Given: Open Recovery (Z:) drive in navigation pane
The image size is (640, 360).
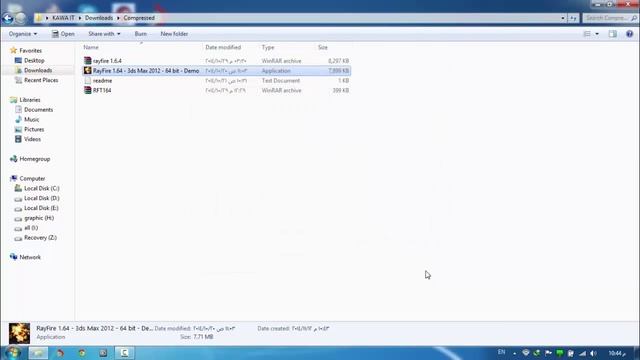Looking at the screenshot, I should [x=40, y=238].
